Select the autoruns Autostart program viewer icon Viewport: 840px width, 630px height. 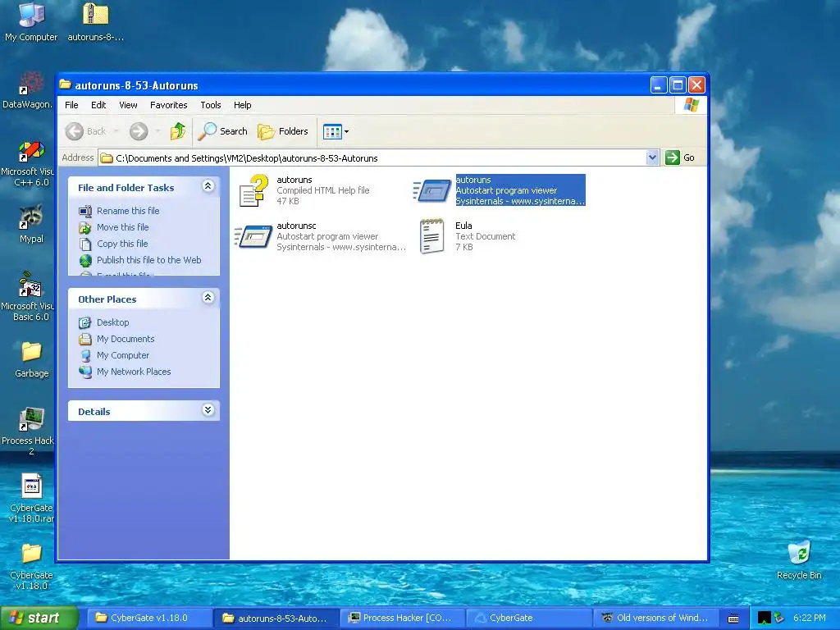point(432,190)
